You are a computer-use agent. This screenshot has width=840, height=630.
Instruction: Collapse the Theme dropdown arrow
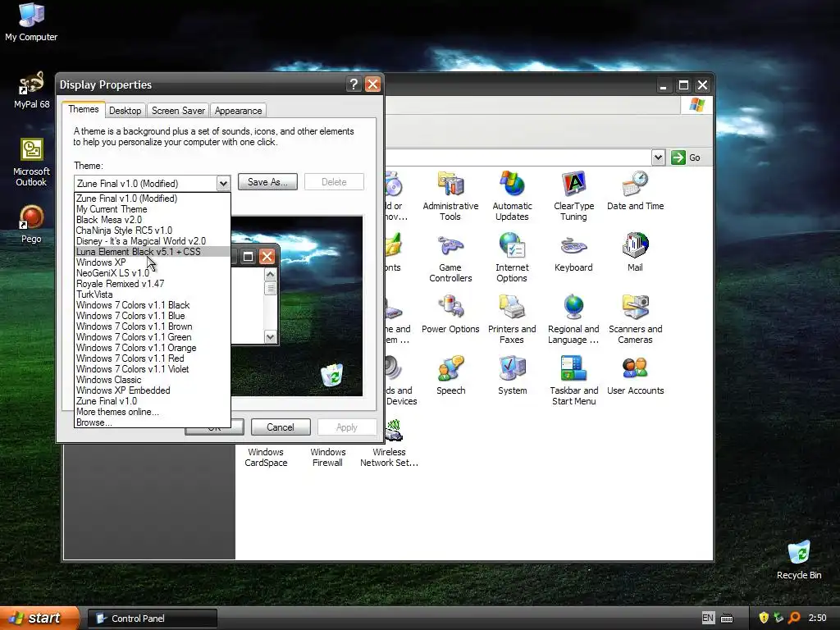223,183
